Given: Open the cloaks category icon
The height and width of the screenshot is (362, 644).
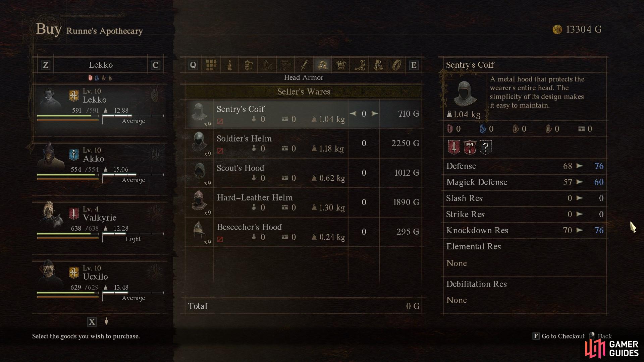Looking at the screenshot, I should tap(378, 65).
